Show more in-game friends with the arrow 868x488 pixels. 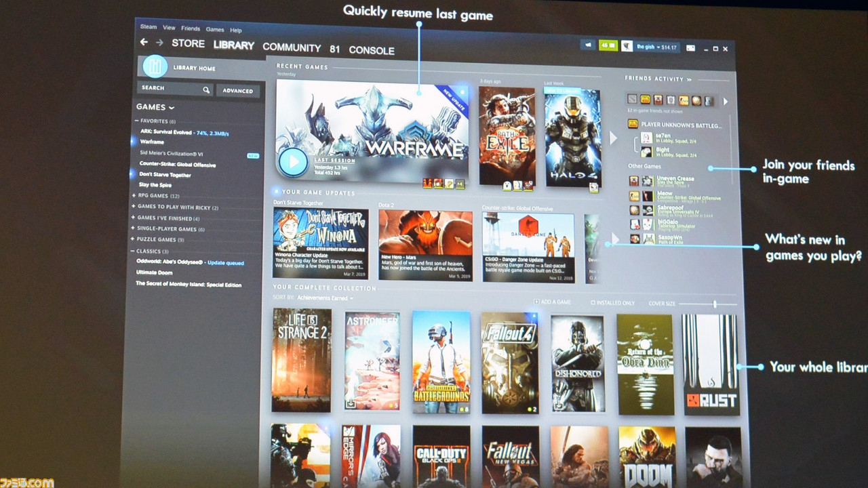(725, 102)
